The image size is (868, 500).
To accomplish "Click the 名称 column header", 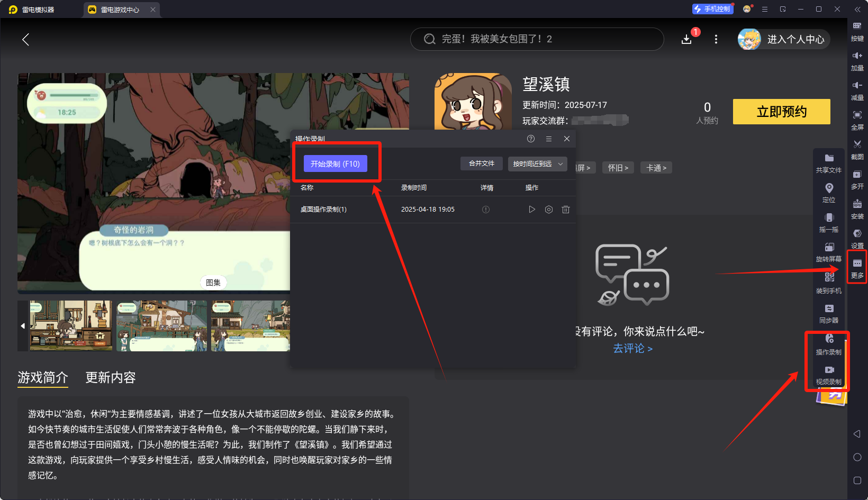I will tap(307, 188).
